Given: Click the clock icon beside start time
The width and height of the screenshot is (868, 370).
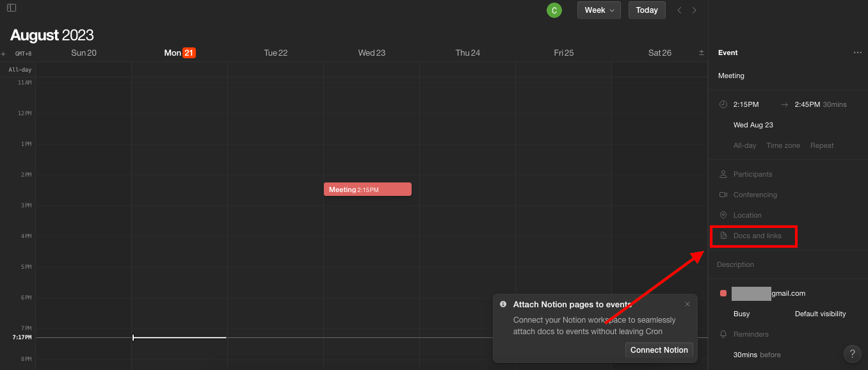Looking at the screenshot, I should (x=723, y=104).
